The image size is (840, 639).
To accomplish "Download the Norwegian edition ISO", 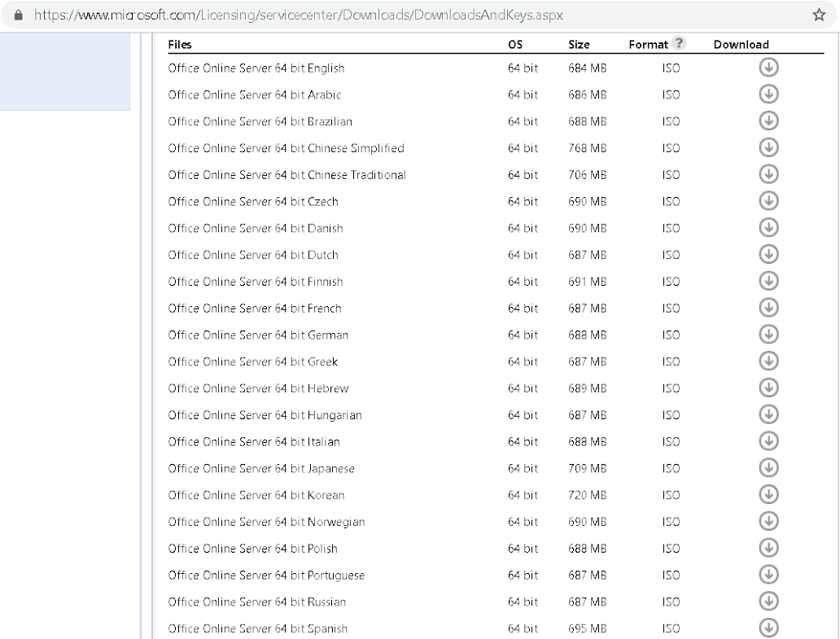I will (768, 521).
